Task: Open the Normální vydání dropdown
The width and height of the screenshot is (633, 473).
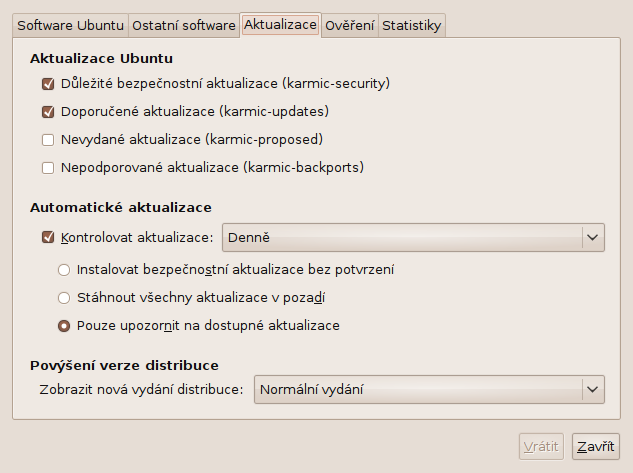Action: click(x=429, y=389)
